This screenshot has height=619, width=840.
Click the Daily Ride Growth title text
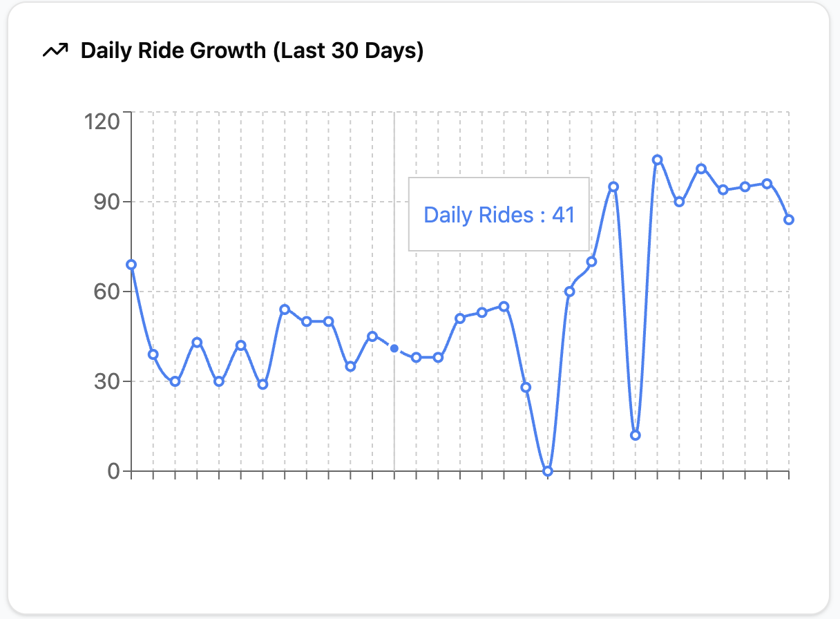tap(251, 50)
